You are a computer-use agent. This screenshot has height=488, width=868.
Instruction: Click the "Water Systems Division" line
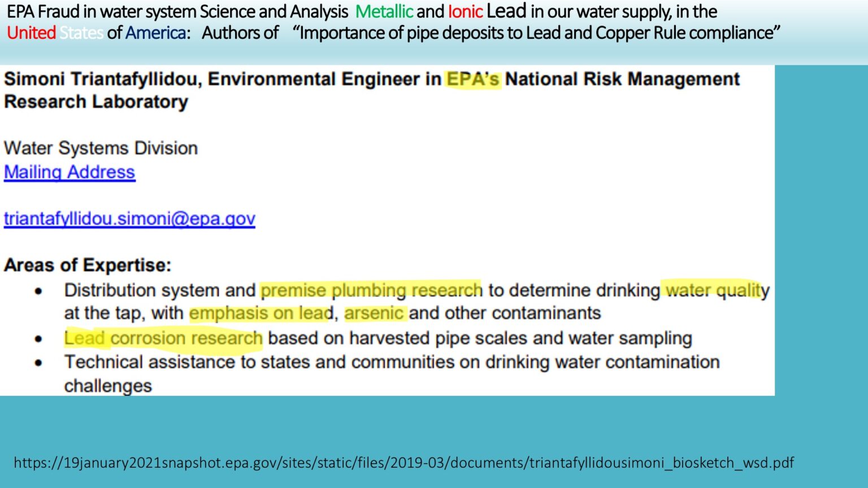coord(101,149)
